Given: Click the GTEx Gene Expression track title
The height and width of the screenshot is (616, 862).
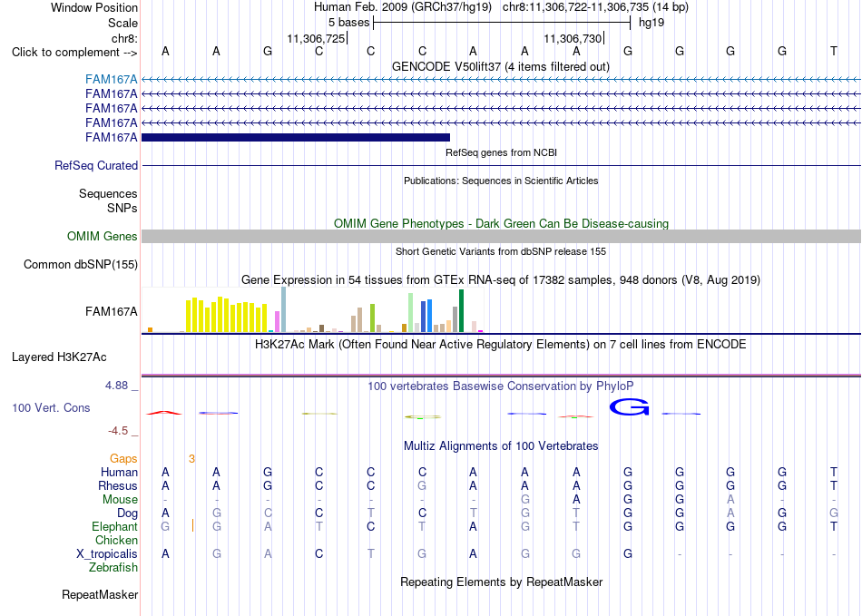Looking at the screenshot, I should tap(501, 279).
